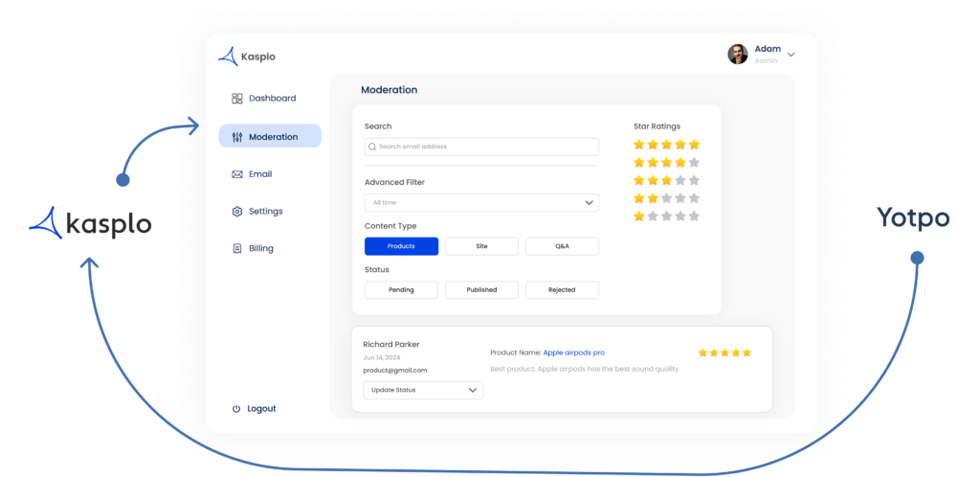Click the Adam user name
This screenshot has height=477, width=980.
point(768,49)
